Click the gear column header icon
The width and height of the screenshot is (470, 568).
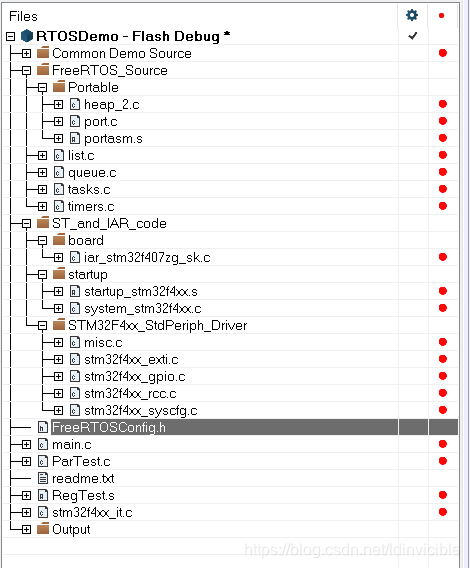click(x=412, y=15)
